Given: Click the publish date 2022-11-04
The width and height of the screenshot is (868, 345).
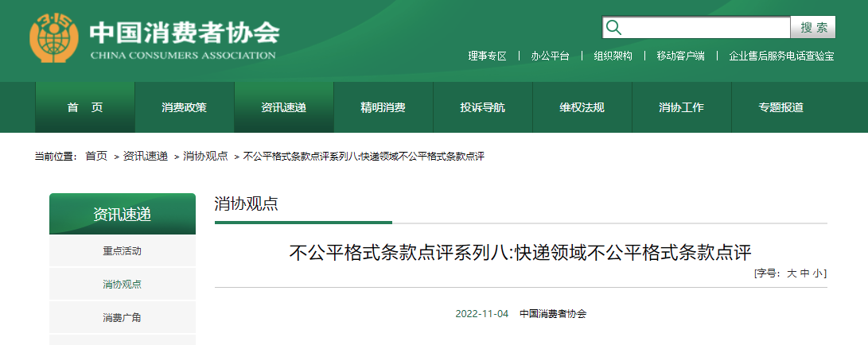Looking at the screenshot, I should [x=481, y=314].
